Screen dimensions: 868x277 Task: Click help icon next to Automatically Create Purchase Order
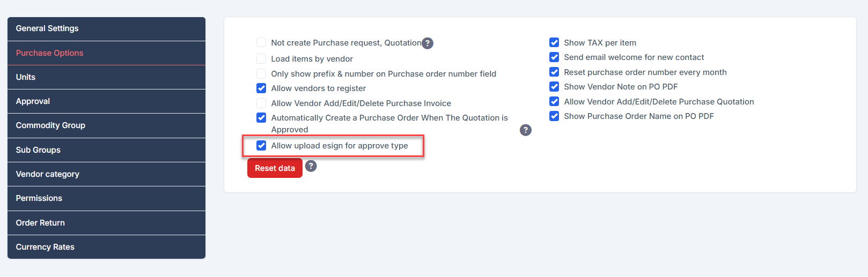526,130
